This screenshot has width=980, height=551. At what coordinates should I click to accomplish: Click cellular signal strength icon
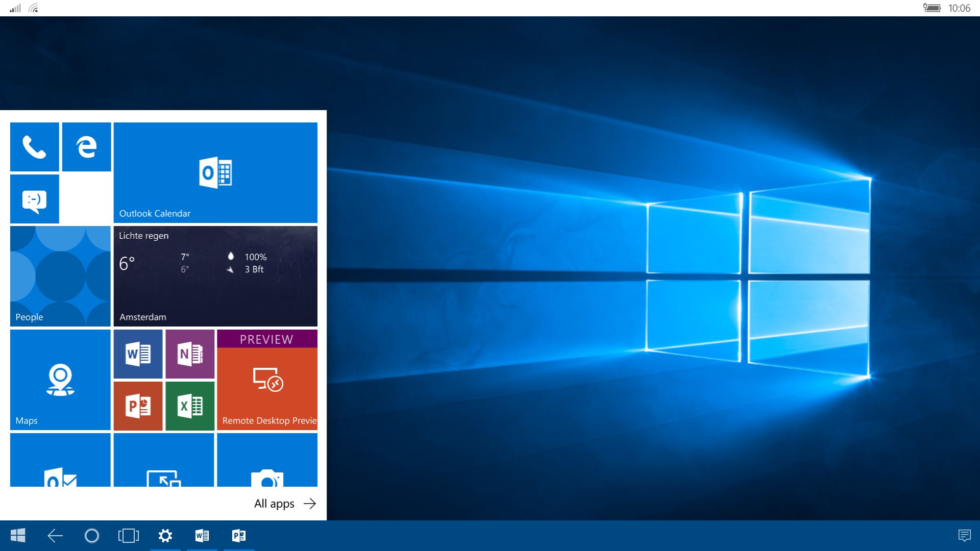point(15,8)
